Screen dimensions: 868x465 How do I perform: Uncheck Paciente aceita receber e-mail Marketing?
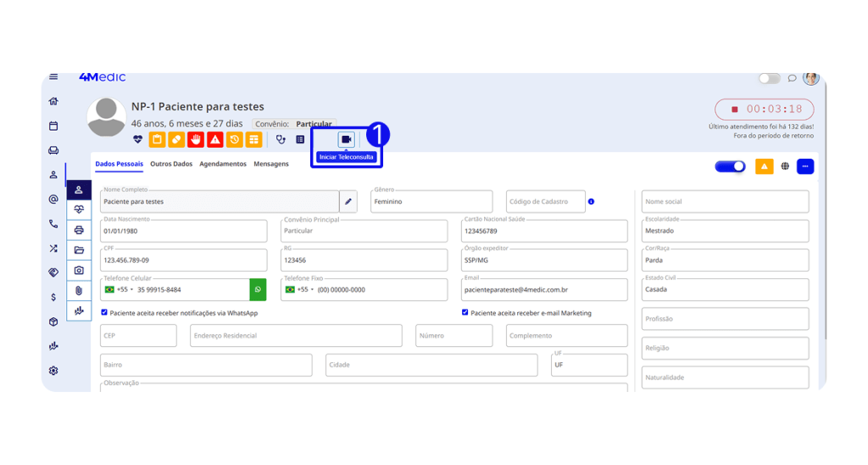click(x=465, y=312)
